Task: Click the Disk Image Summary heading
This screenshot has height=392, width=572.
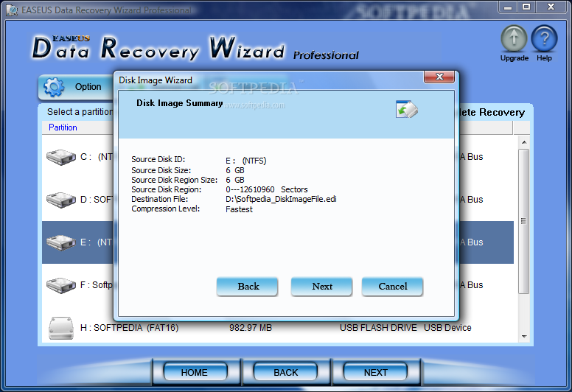Action: [x=179, y=103]
